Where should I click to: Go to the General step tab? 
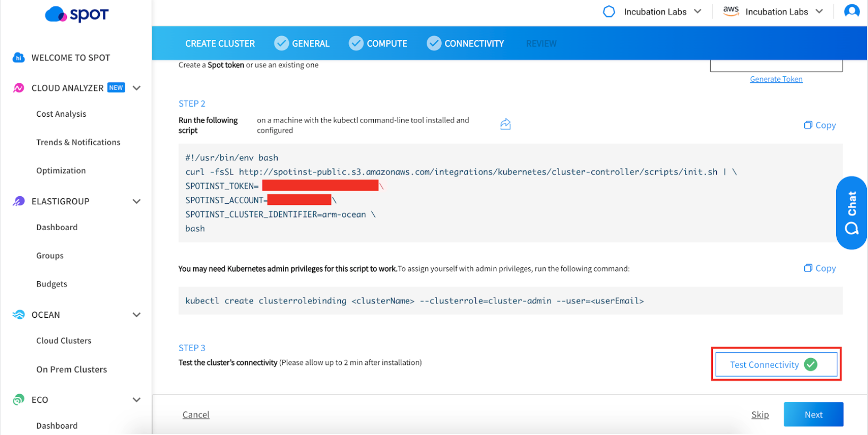click(302, 43)
